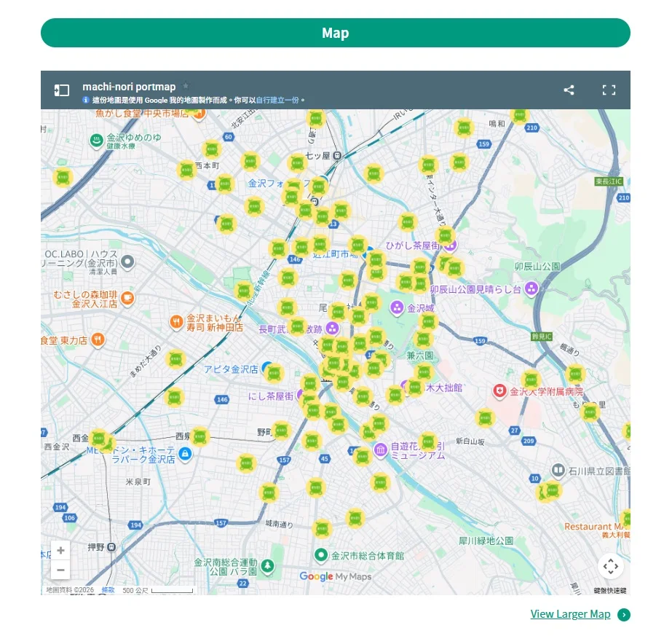Viewport: 672px width, 636px height.
Task: Open the 條款 terms link
Action: pos(108,590)
